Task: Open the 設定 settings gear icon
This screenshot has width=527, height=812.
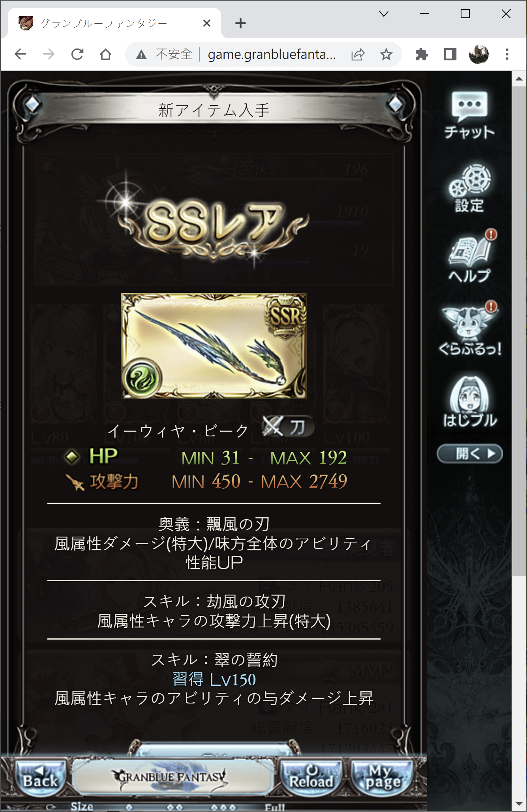Action: pyautogui.click(x=469, y=188)
